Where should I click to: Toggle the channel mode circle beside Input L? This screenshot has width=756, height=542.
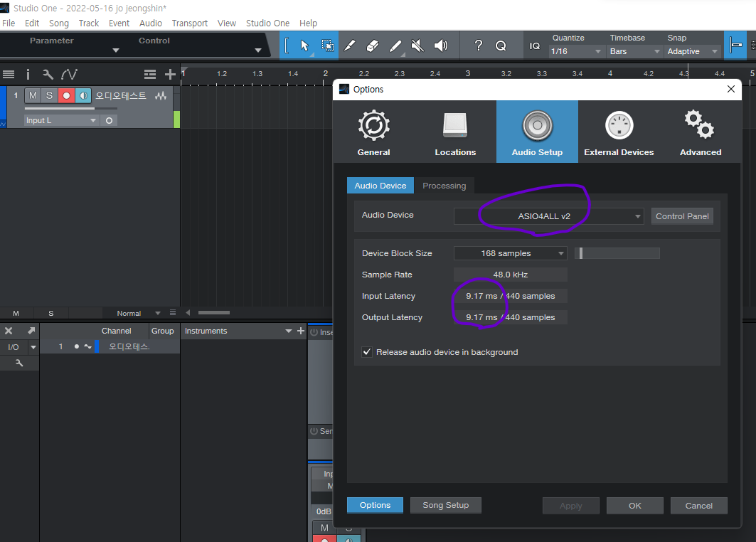coord(109,120)
